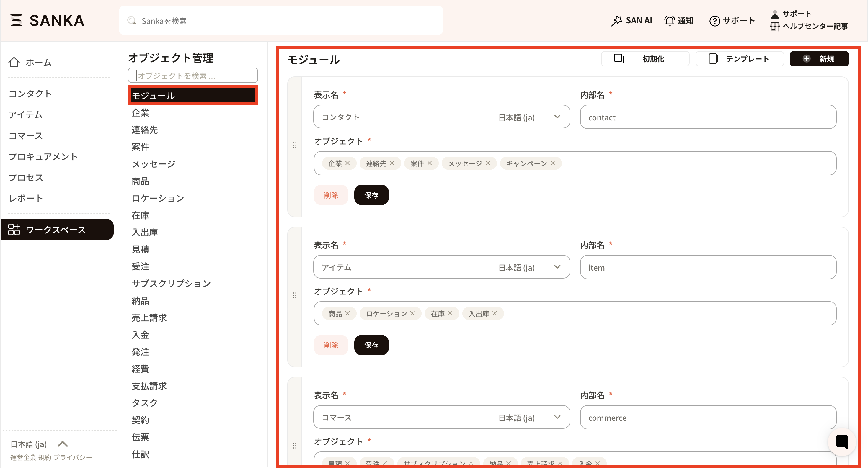
Task: Remove the ロケーション tag
Action: pos(412,313)
